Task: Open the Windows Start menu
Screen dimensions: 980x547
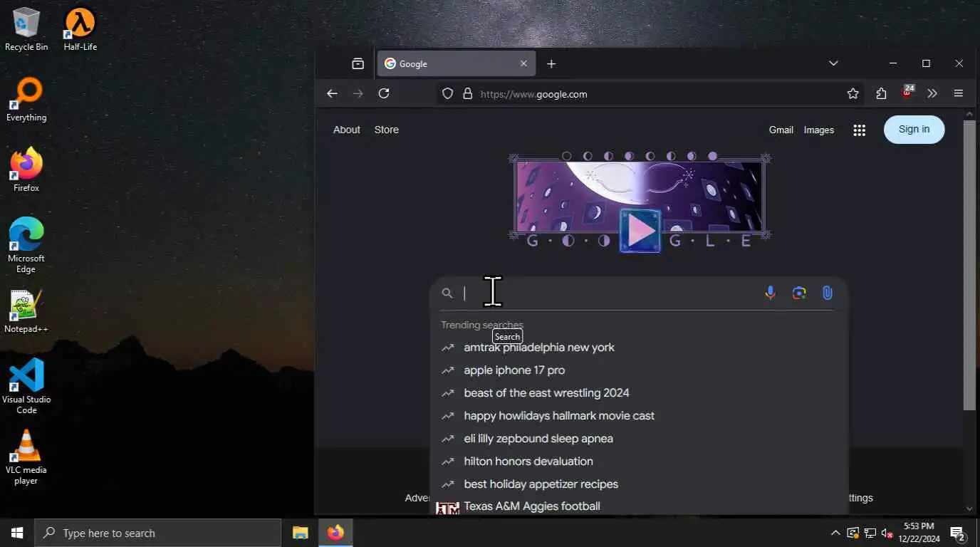Action: pyautogui.click(x=17, y=533)
